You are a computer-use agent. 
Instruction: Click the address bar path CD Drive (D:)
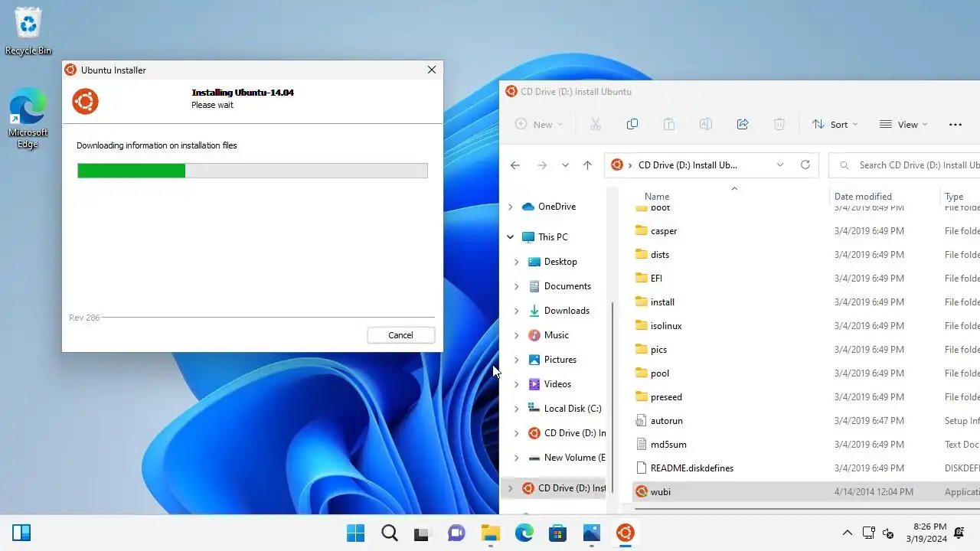[688, 165]
